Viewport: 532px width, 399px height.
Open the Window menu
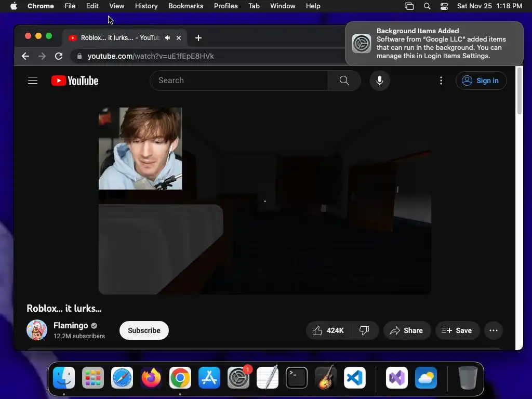coord(283,6)
